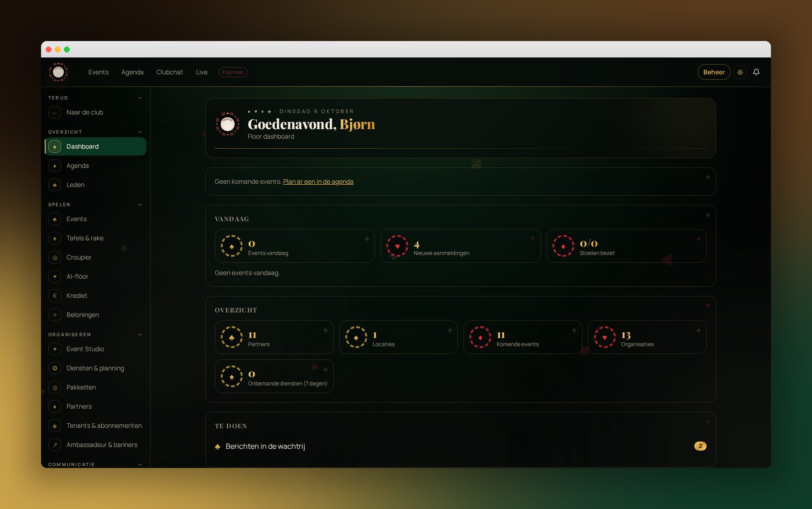Open Clubchat in the top navigation
This screenshot has height=509, width=812.
click(x=170, y=72)
